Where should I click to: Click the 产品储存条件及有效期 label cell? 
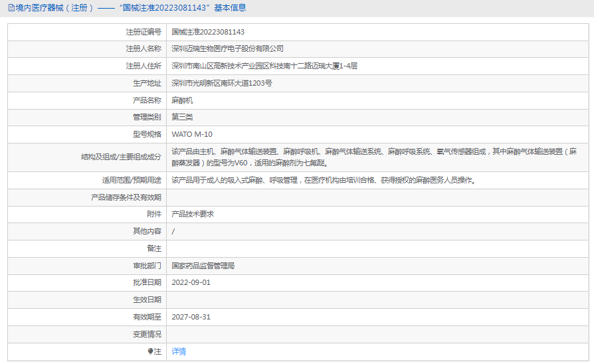pos(87,198)
